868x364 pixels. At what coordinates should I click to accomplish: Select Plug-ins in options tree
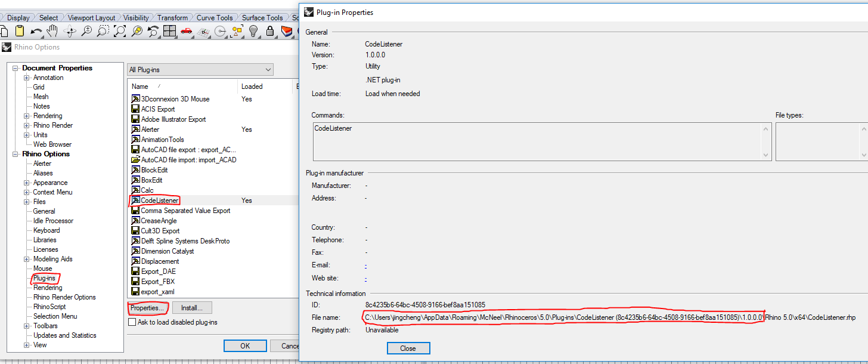[44, 278]
